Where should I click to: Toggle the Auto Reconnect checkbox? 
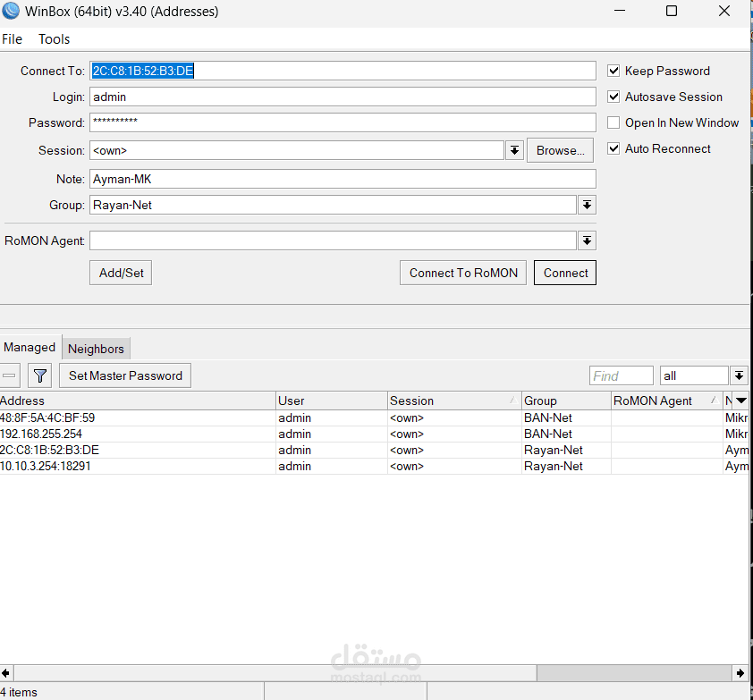(613, 148)
